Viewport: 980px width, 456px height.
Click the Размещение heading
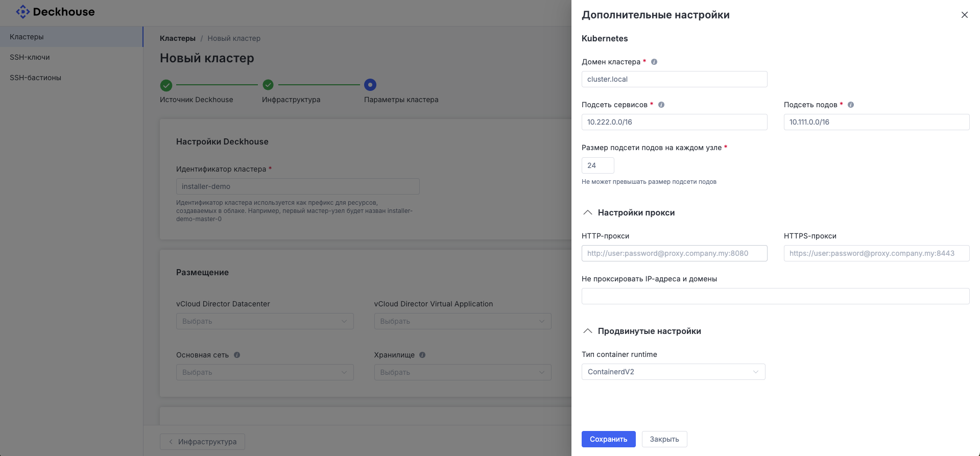202,272
